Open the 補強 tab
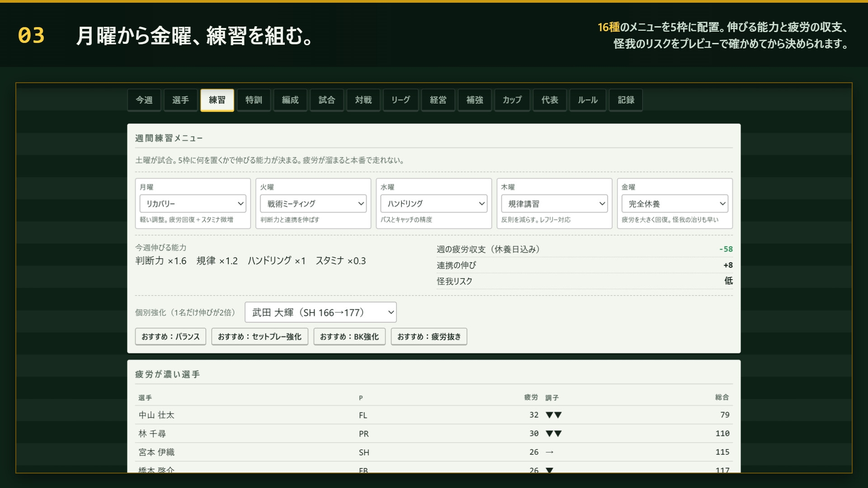Viewport: 868px width, 488px height. point(475,100)
